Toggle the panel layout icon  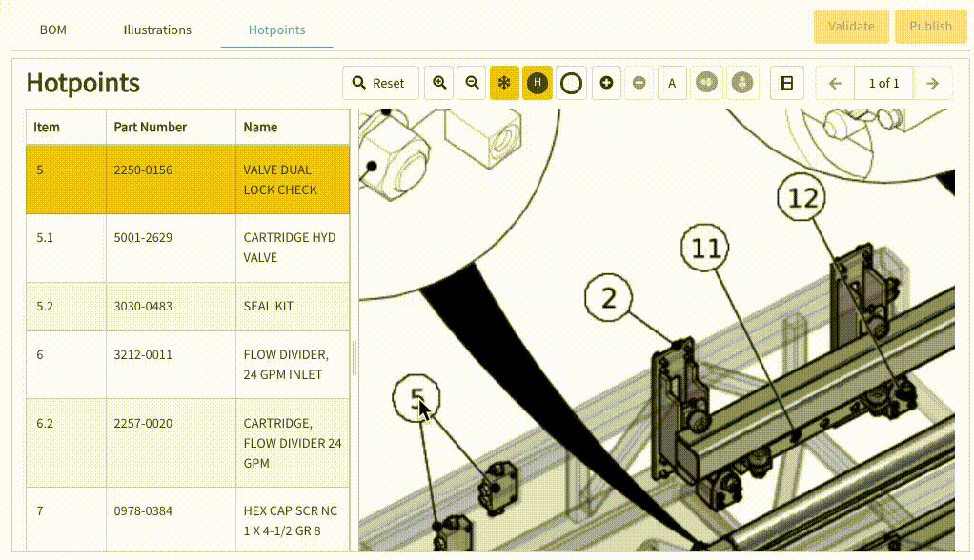tap(786, 83)
